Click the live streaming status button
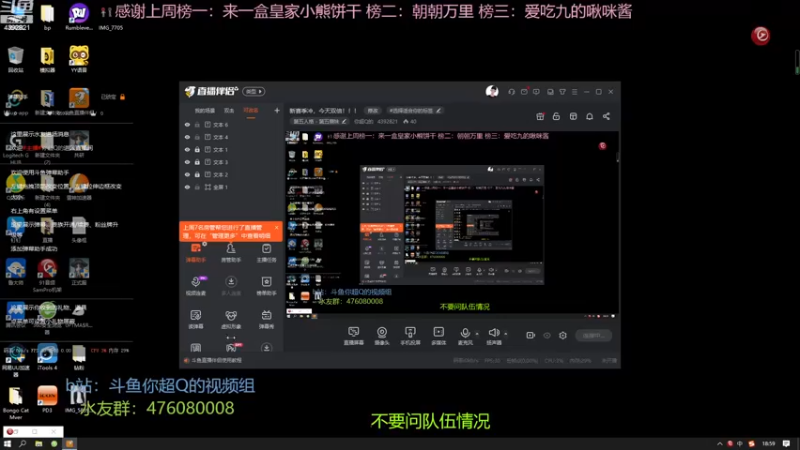This screenshot has width=800, height=450. click(x=593, y=335)
